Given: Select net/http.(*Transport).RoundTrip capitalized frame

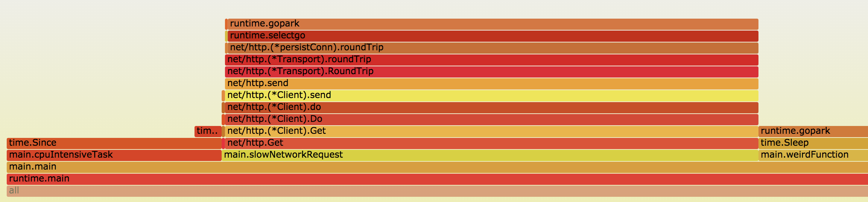Looking at the screenshot, I should click(x=492, y=72).
